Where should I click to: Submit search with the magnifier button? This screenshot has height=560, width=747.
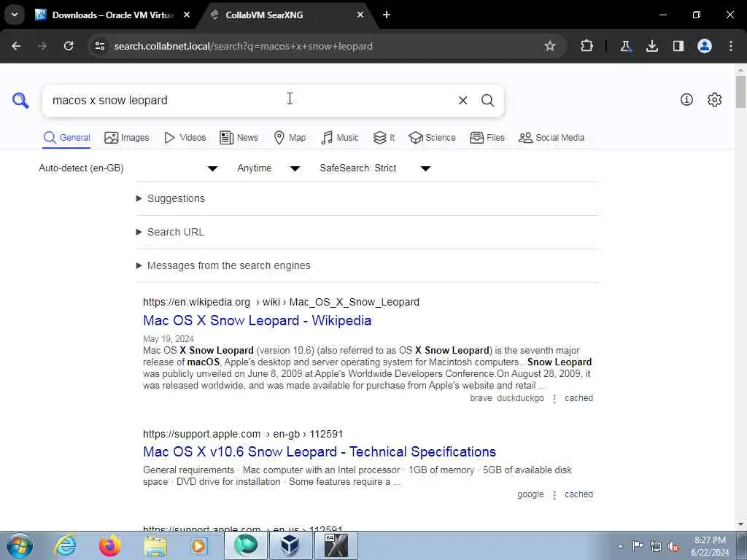487,101
